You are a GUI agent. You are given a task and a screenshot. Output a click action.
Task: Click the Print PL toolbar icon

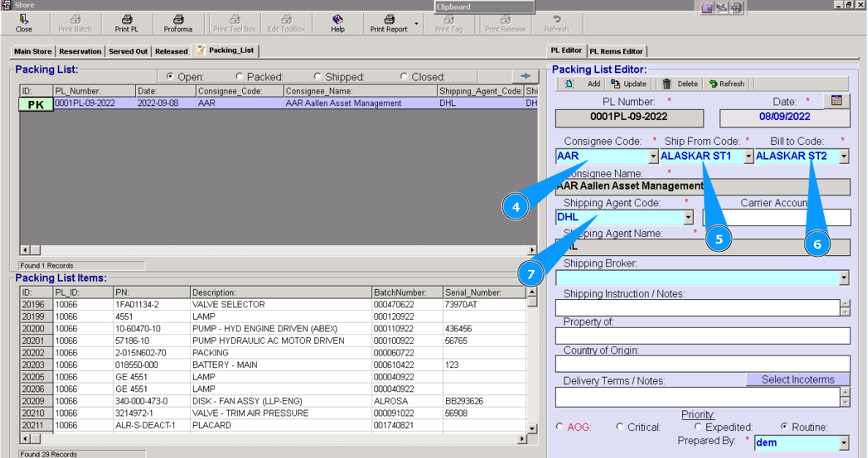click(126, 19)
